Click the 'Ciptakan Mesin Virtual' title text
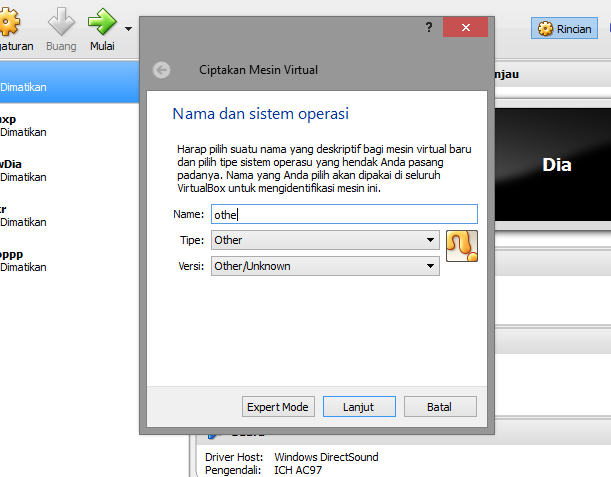611x477 pixels. (258, 70)
